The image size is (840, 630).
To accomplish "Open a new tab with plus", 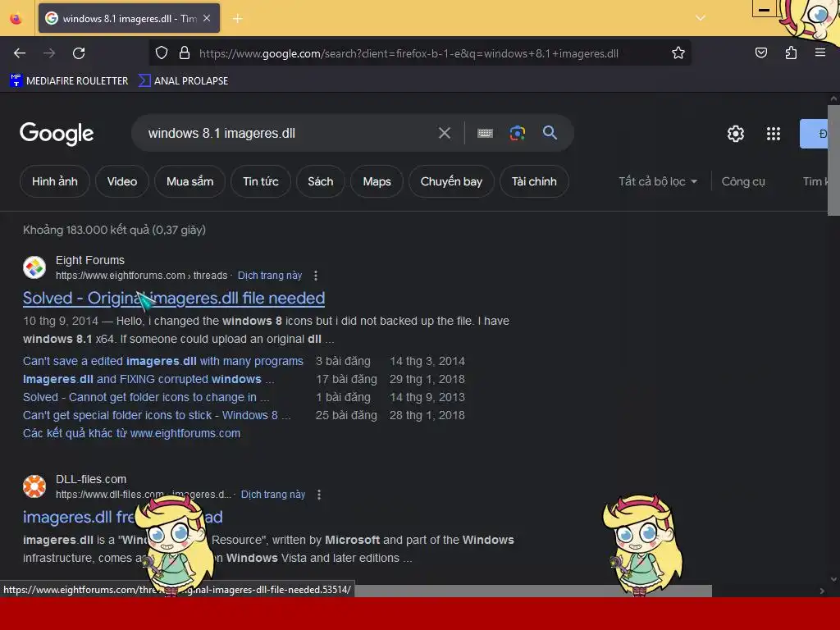I will pyautogui.click(x=237, y=19).
